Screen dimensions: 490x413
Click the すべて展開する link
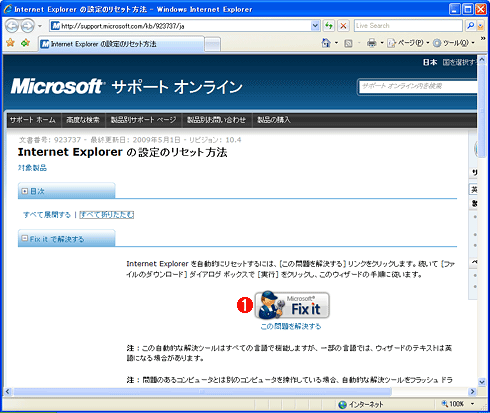[x=47, y=215]
